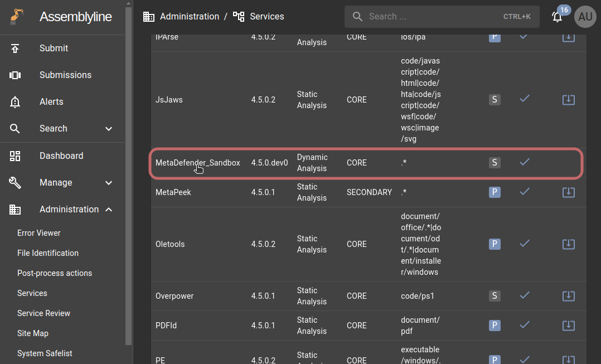This screenshot has width=601, height=364.
Task: Click the Dynamic Analysis category cell
Action: 312,163
